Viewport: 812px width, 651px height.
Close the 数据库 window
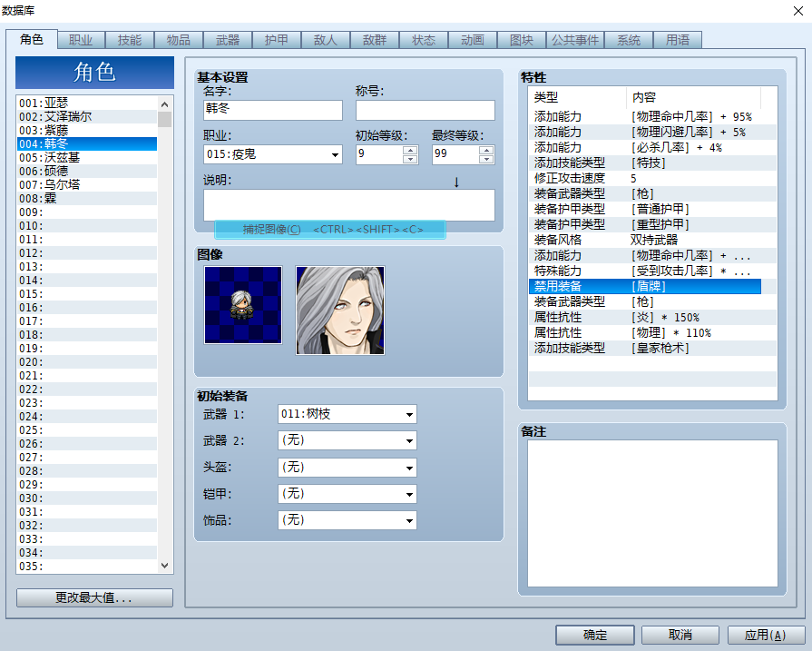tap(798, 11)
